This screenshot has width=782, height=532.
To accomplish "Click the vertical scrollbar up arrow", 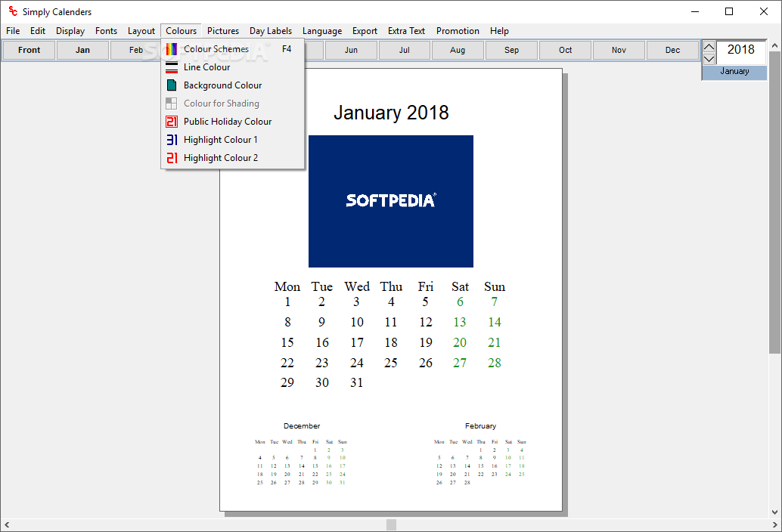I will [x=774, y=45].
